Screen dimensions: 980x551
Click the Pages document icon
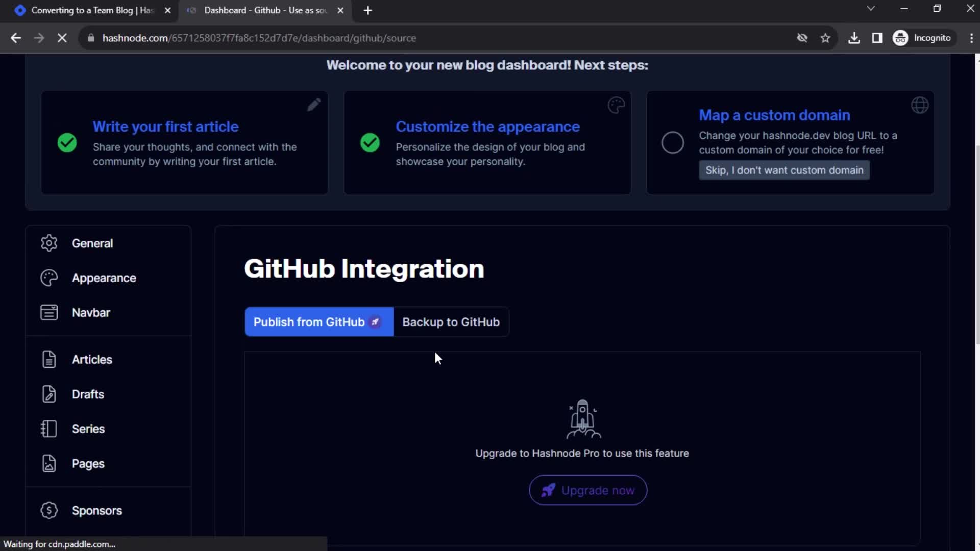(x=48, y=463)
